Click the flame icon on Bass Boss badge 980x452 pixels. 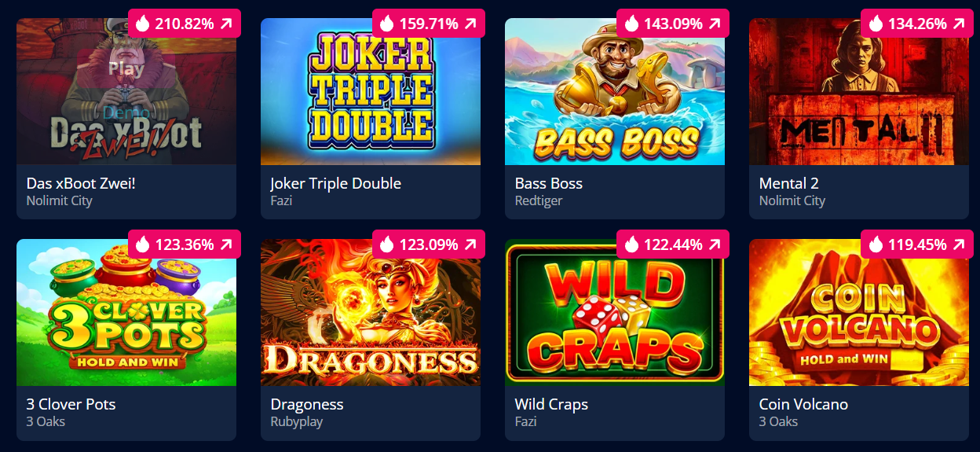coord(631,24)
